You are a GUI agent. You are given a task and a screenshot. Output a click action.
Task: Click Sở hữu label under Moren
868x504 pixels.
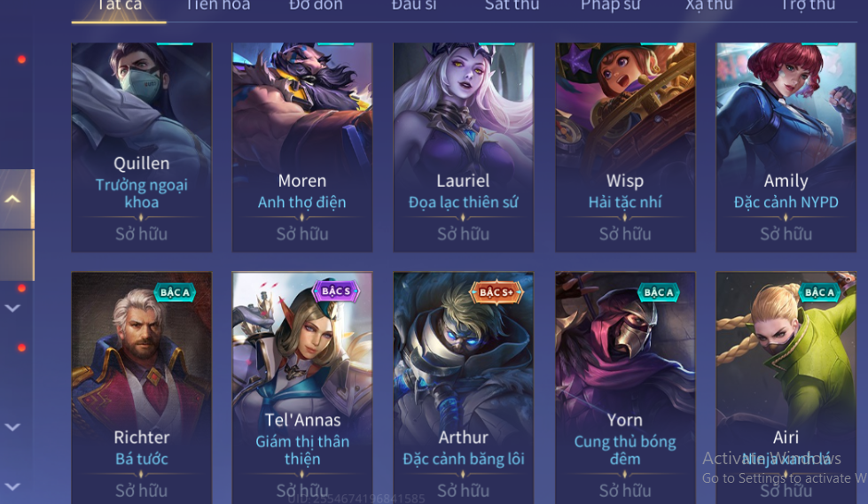302,234
